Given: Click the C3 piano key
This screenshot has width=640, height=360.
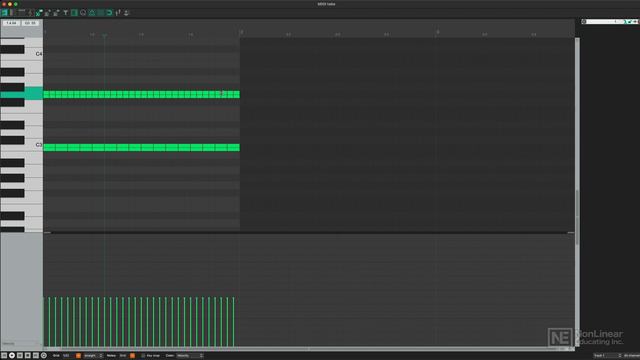Looking at the screenshot, I should (32, 145).
